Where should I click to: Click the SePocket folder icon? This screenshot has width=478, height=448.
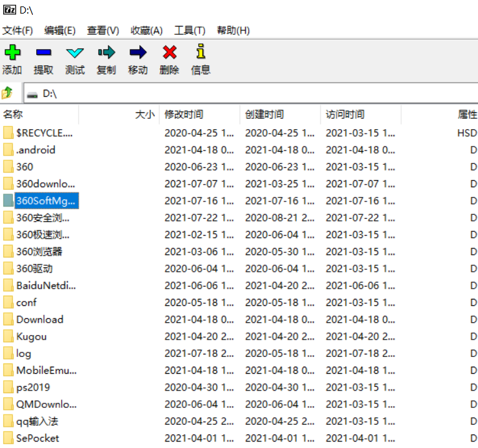8,438
